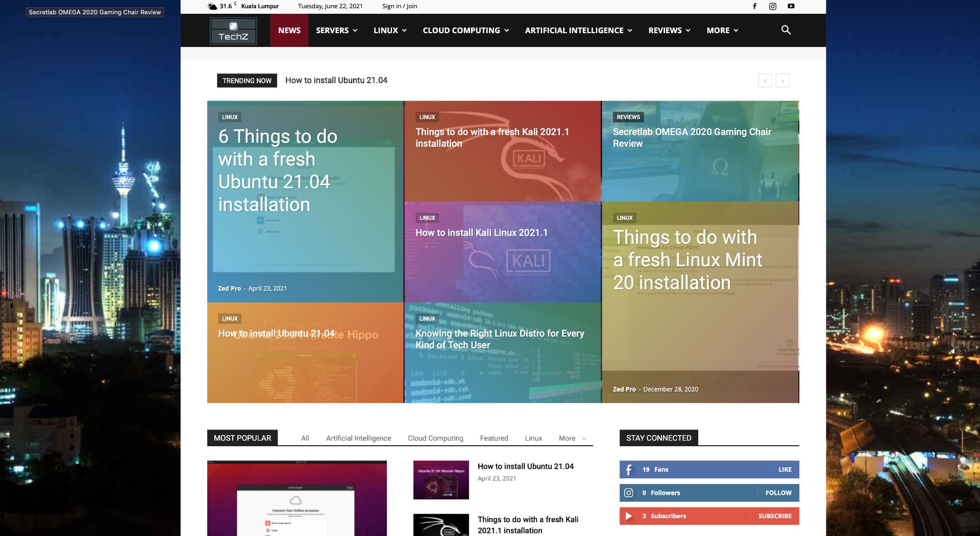The width and height of the screenshot is (980, 536).
Task: Expand the Linux navigation dropdown
Action: point(390,31)
